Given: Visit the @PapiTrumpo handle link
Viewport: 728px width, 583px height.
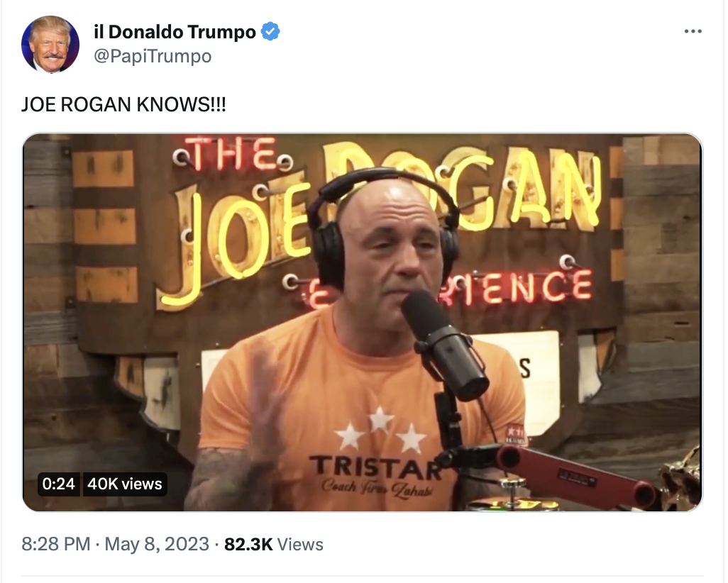Looking at the screenshot, I should (x=153, y=56).
